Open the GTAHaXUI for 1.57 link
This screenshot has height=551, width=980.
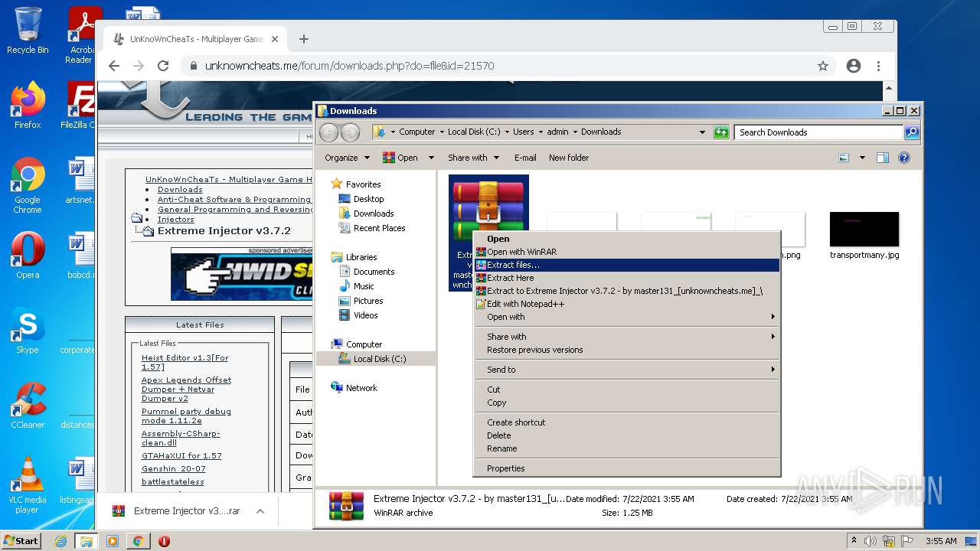click(x=181, y=456)
